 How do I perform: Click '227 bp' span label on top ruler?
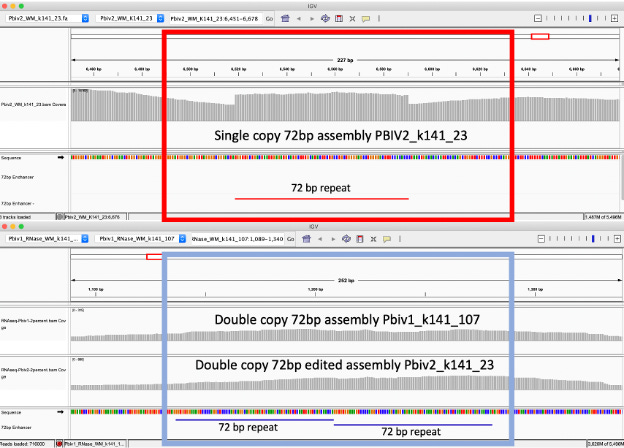[x=345, y=60]
